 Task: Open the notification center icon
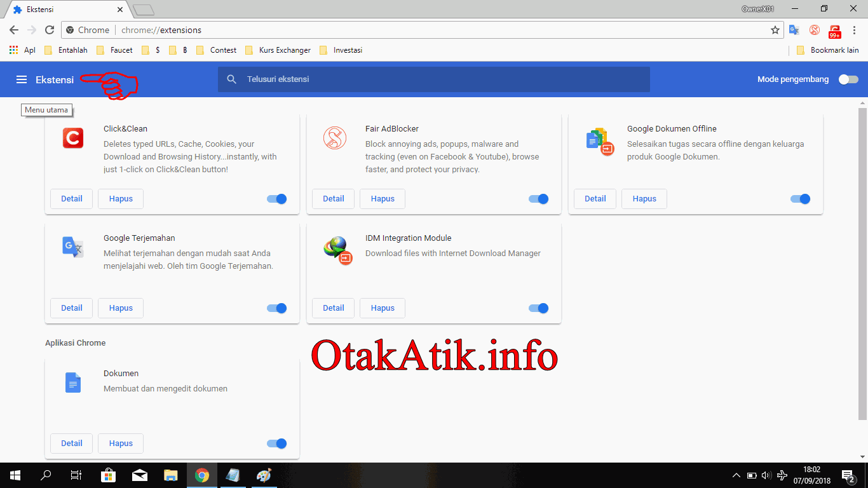(848, 475)
